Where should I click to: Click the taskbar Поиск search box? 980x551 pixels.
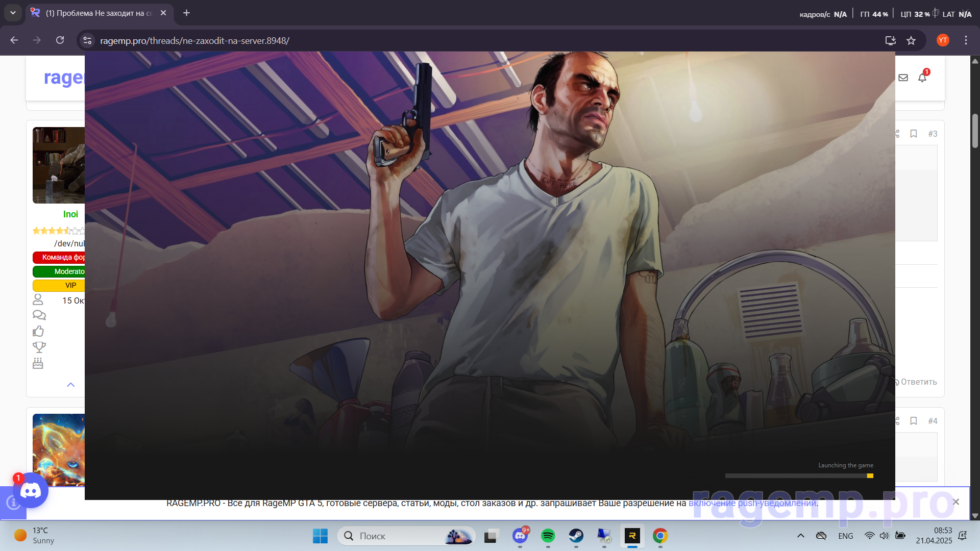coord(406,536)
